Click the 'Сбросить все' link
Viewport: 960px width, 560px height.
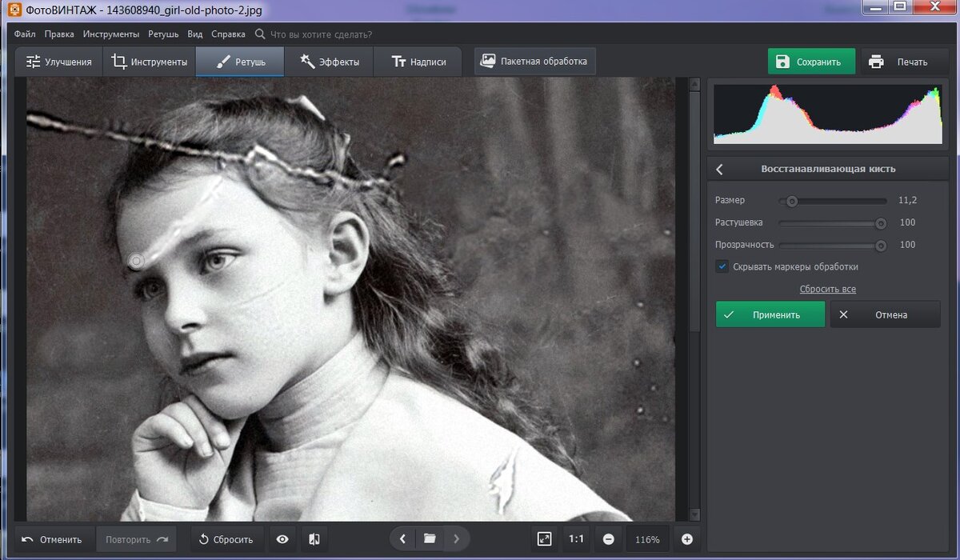click(x=827, y=289)
